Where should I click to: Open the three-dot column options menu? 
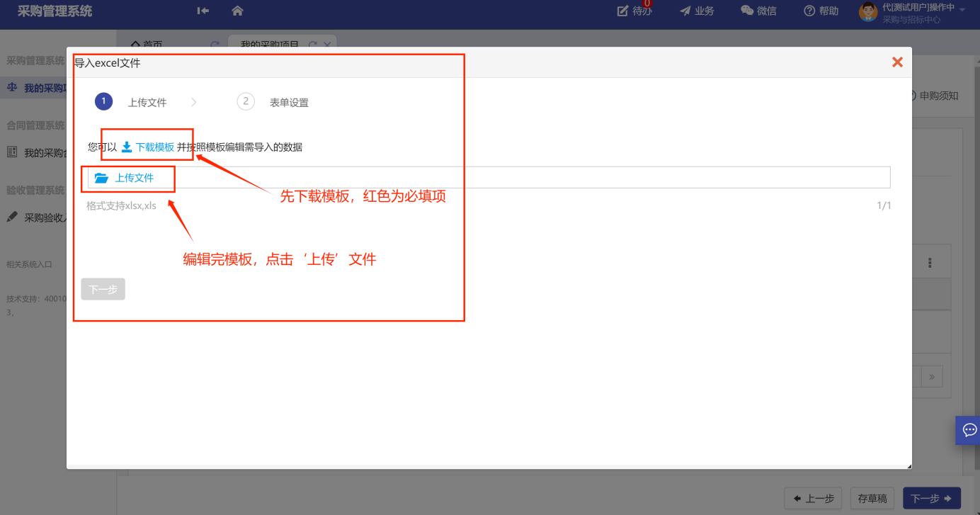(929, 263)
